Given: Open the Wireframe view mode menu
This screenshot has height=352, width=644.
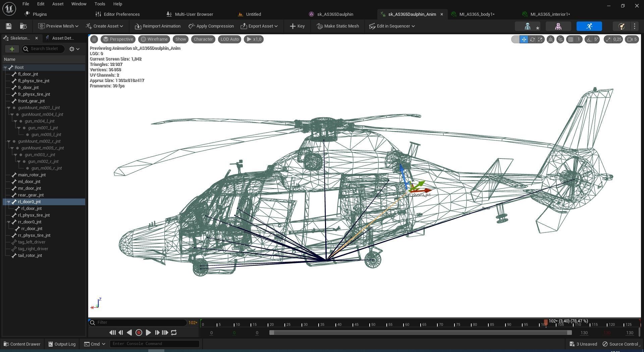Looking at the screenshot, I should click(x=154, y=39).
